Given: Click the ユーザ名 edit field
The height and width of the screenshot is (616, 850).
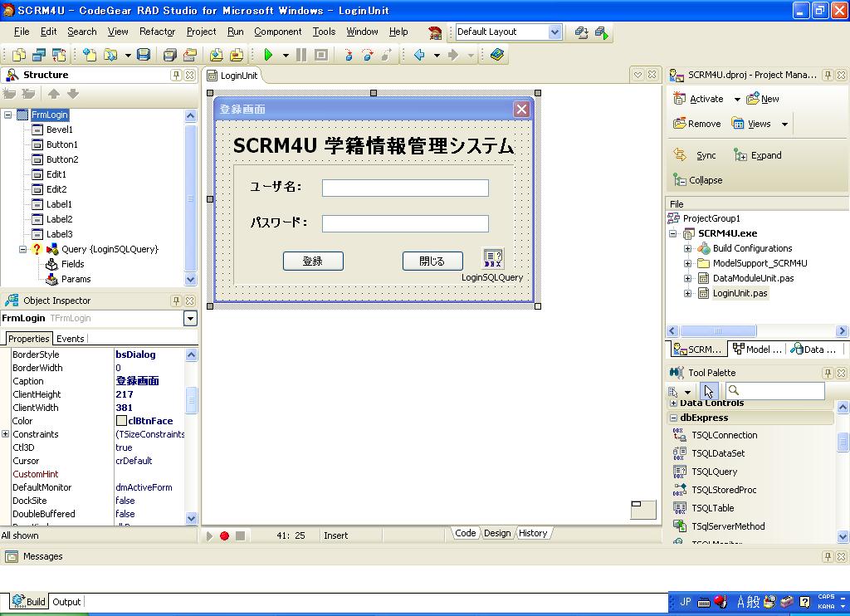Looking at the screenshot, I should 405,188.
